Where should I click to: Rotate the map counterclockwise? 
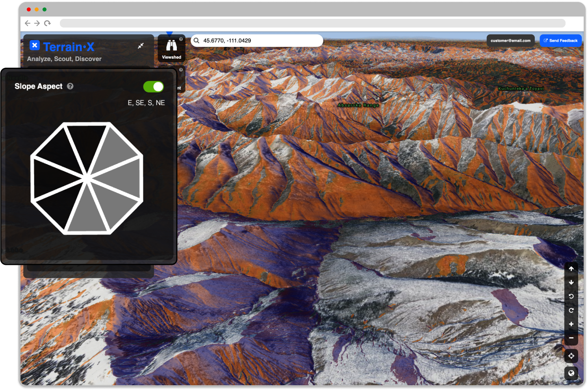point(571,296)
